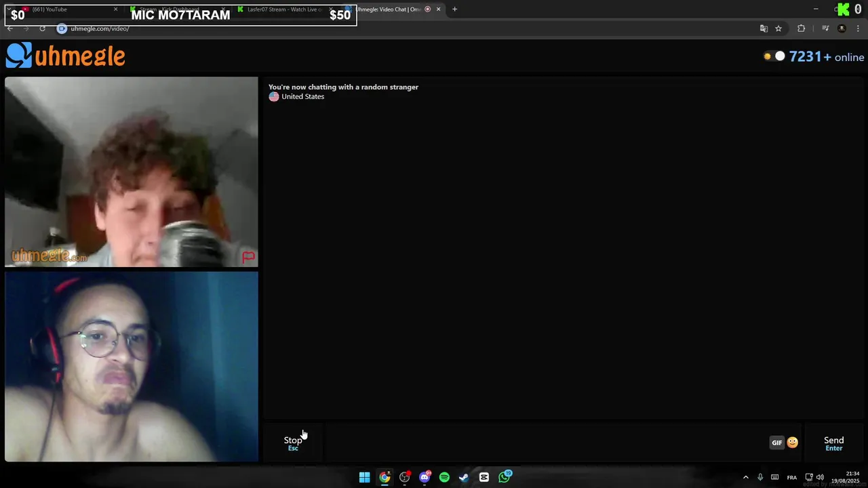Open OBS Studio from the taskbar
This screenshot has width=868, height=488.
click(405, 477)
